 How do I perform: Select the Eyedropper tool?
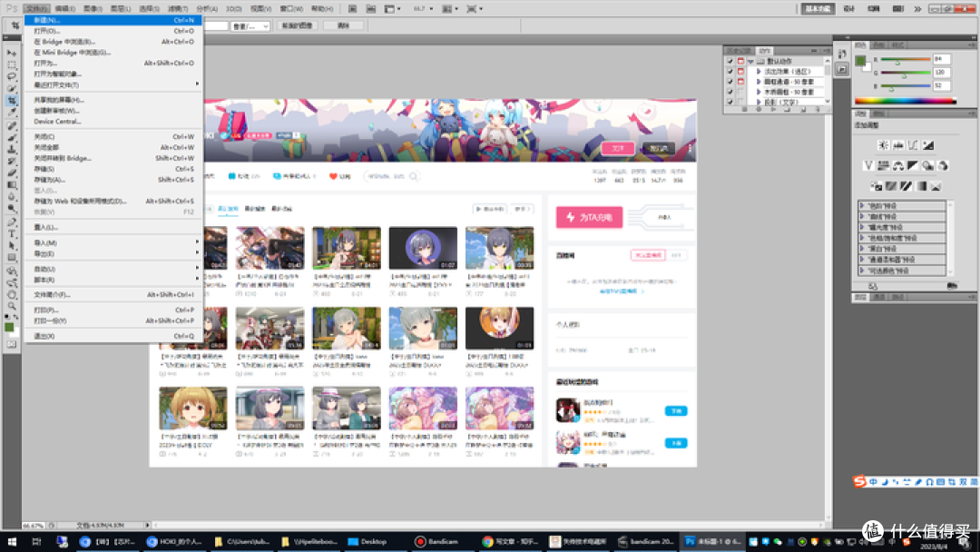click(12, 113)
